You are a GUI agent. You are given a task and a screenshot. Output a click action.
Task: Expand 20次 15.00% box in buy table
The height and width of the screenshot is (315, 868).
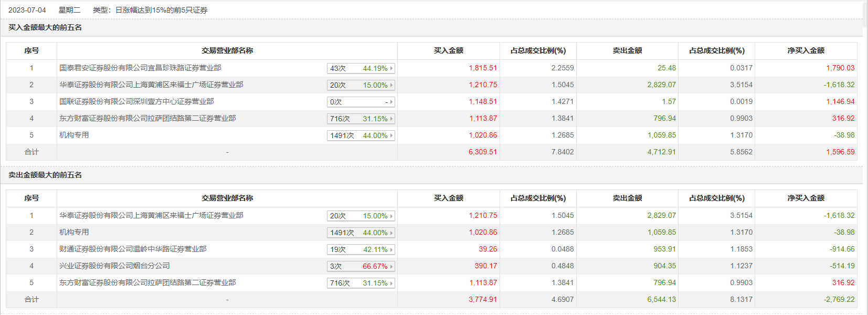(x=391, y=85)
